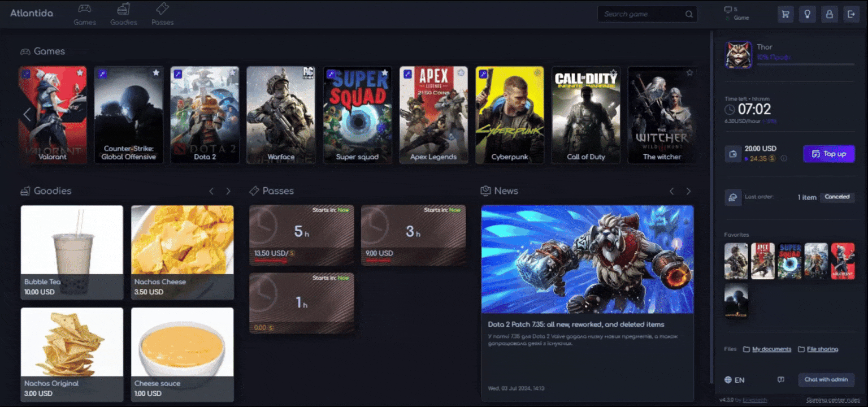
Task: Click the key badge on Counter-Strike card
Action: click(x=102, y=74)
